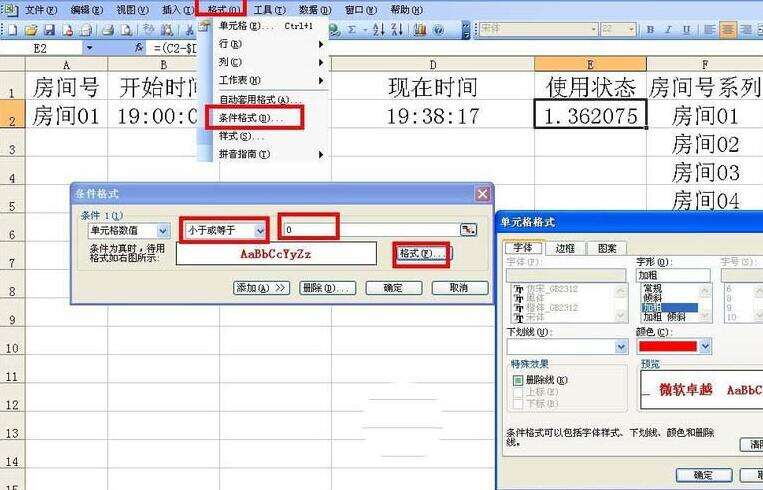The width and height of the screenshot is (763, 490).
Task: Open the 文件 File menu
Action: tap(41, 9)
